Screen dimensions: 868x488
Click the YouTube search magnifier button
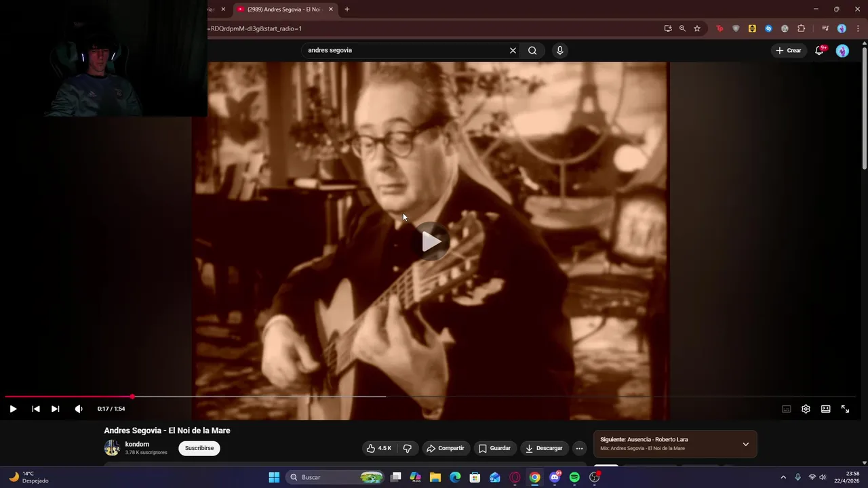click(532, 50)
